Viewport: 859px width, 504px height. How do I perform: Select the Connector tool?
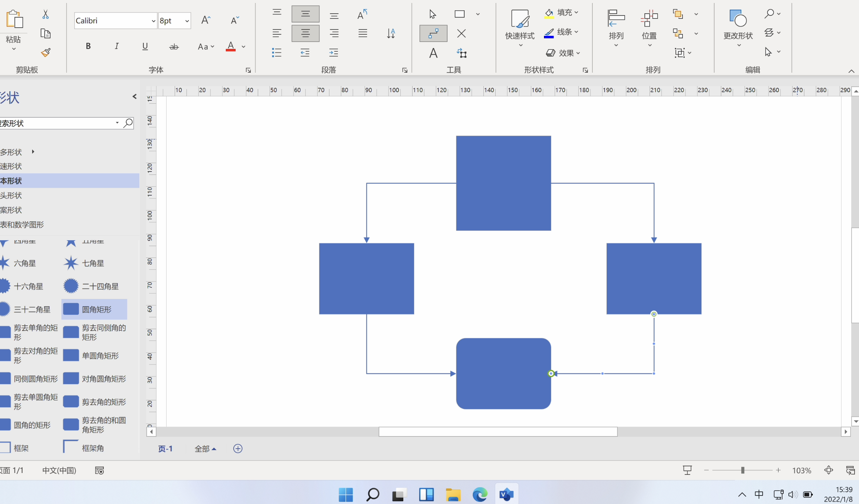click(x=434, y=34)
